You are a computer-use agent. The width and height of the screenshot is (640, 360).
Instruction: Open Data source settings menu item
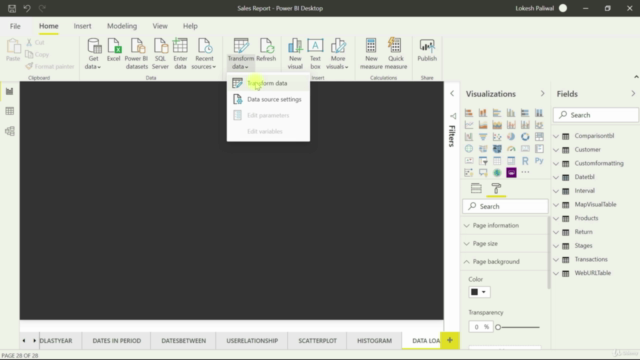point(268,99)
